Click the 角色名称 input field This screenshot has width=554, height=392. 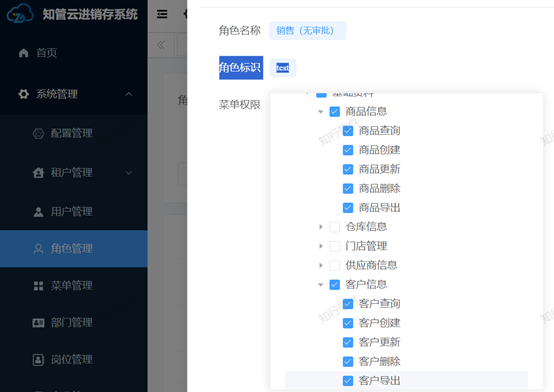308,31
